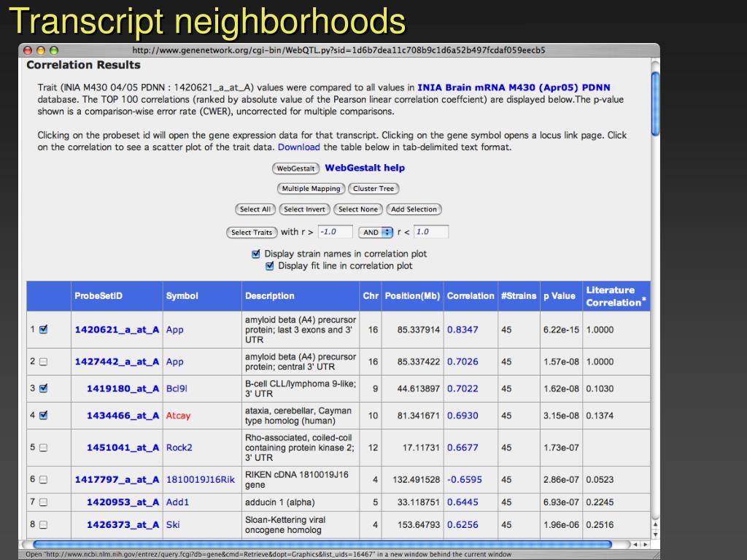This screenshot has height=560, width=747.
Task: Open the Rock2 gene symbol link
Action: tap(179, 448)
